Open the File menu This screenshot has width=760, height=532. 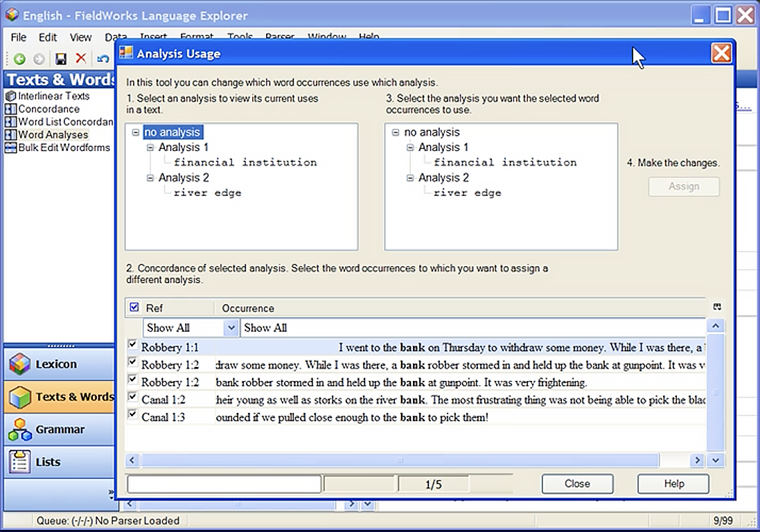click(19, 37)
